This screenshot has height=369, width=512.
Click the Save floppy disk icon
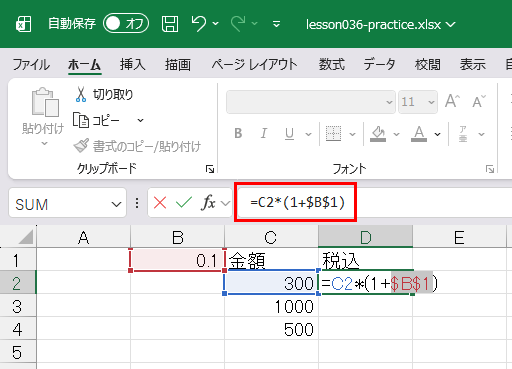point(170,24)
